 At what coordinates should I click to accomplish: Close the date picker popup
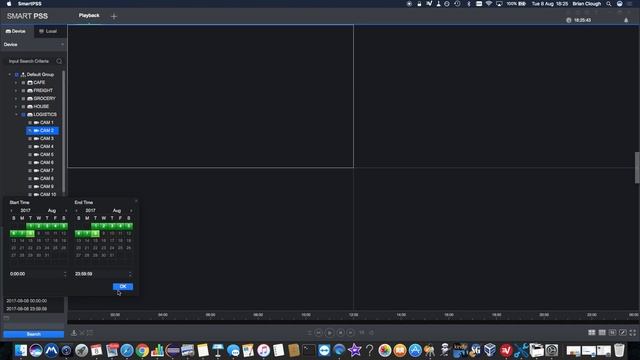(x=136, y=201)
